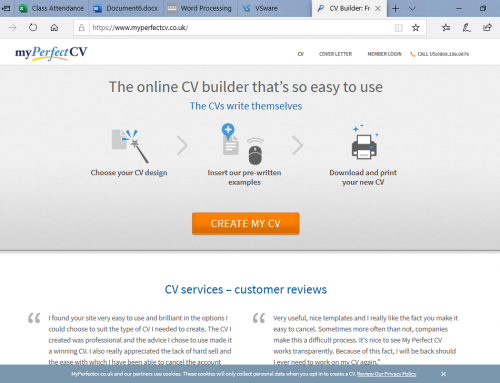
Task: Switch to the Word Processing tab
Action: click(x=200, y=8)
